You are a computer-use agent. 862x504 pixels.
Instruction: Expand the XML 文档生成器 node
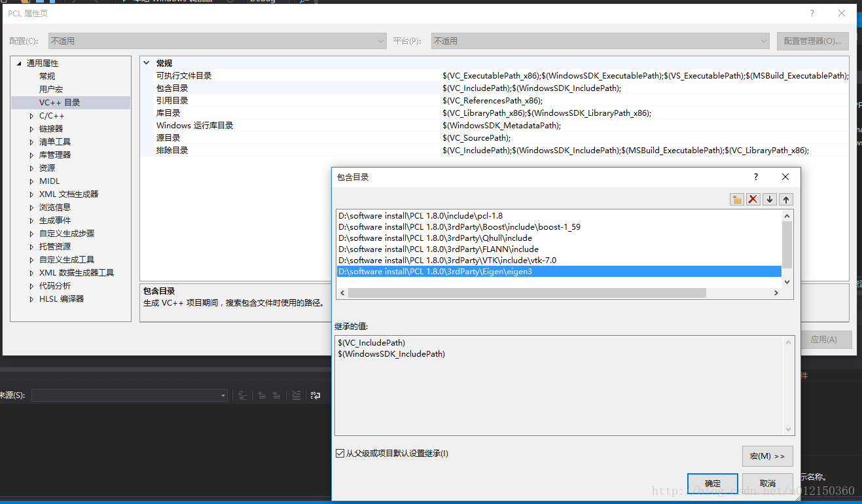point(31,194)
